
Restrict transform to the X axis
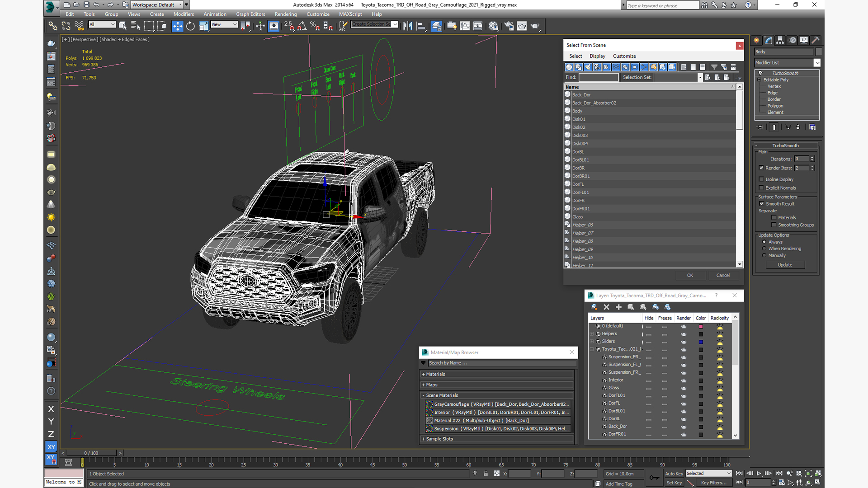point(51,409)
